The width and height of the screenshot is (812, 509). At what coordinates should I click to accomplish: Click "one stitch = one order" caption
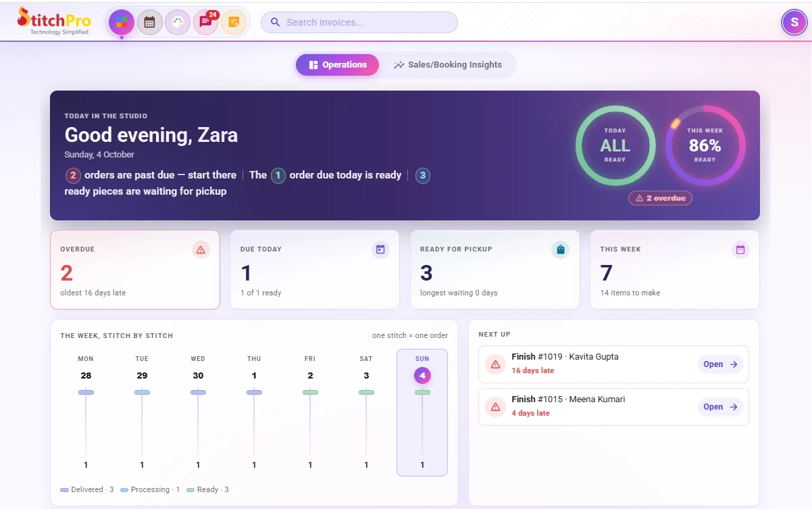[x=410, y=335]
